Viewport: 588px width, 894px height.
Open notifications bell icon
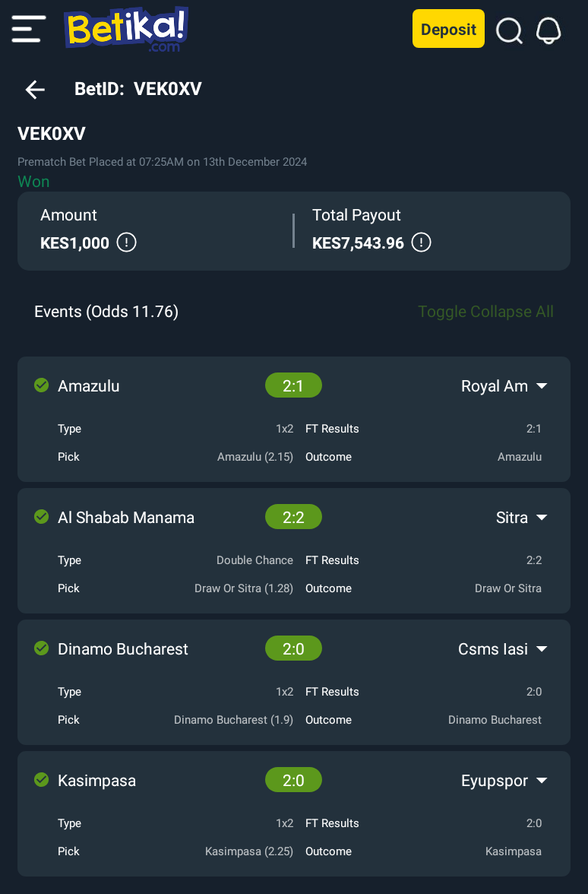click(548, 30)
